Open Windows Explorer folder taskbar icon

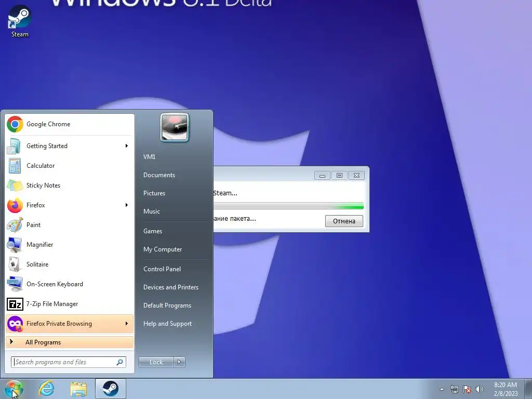pos(78,389)
